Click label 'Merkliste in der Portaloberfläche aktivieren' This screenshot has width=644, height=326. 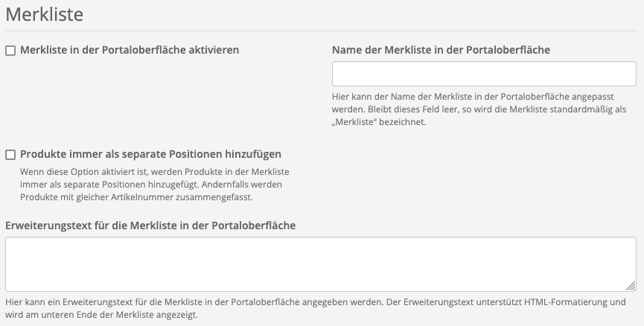(x=130, y=50)
